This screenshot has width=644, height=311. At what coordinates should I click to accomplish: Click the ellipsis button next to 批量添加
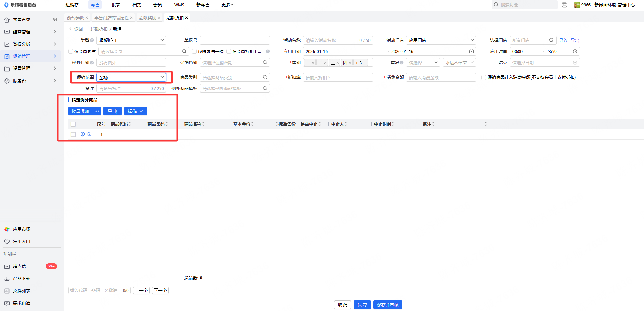pyautogui.click(x=97, y=111)
